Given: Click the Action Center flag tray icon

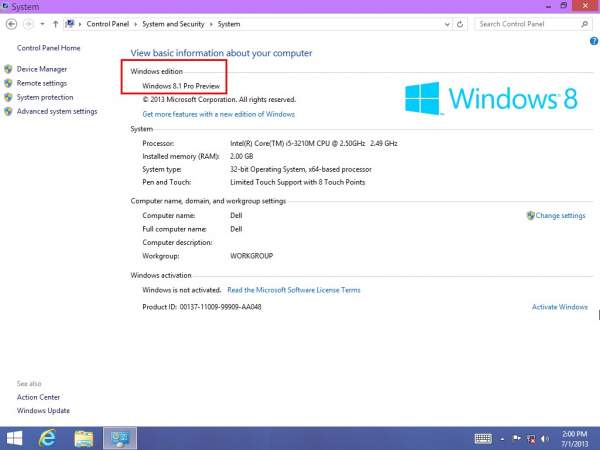Looking at the screenshot, I should pos(517,439).
